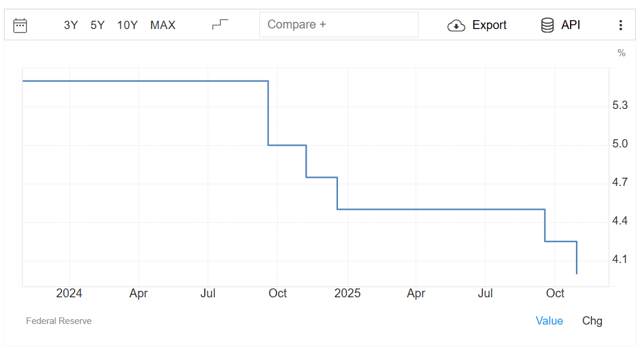
Task: Switch the chart to 5Y range
Action: 98,25
